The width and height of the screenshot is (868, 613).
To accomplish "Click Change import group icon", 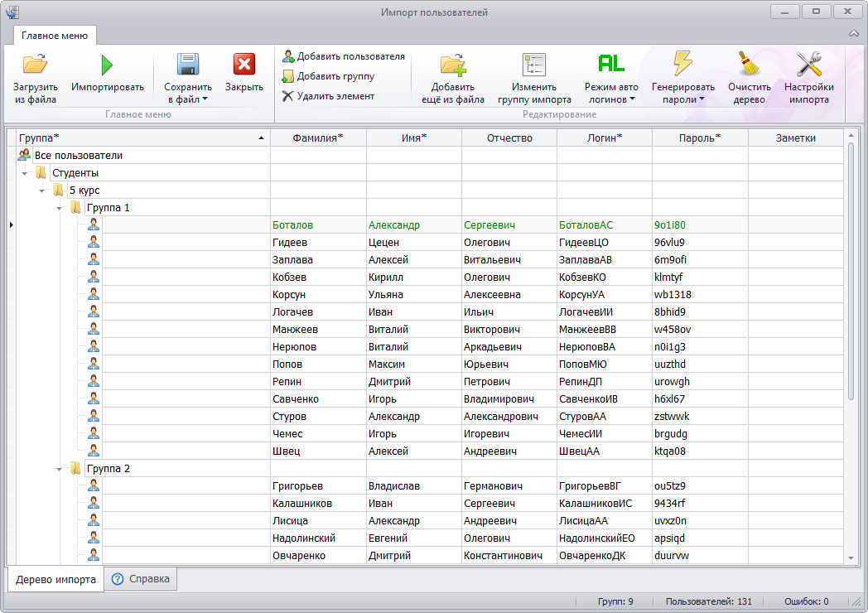I will tap(534, 65).
